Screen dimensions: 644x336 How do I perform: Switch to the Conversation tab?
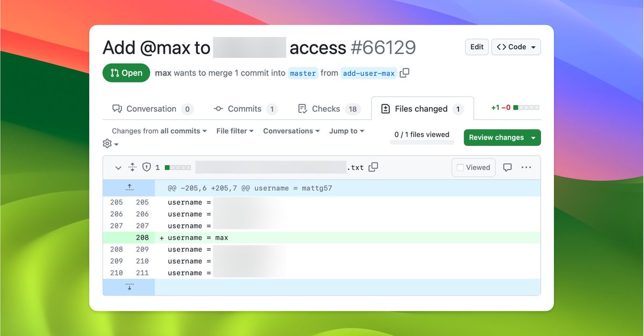click(152, 109)
